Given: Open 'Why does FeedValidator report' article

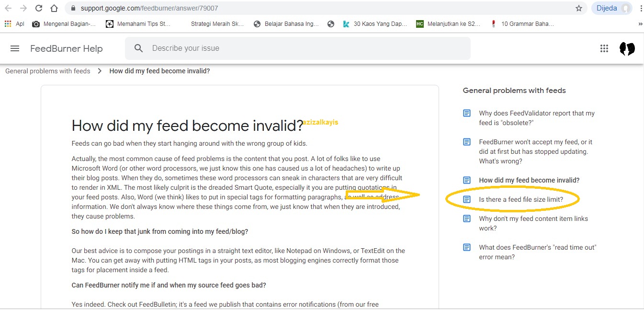Looking at the screenshot, I should coord(537,118).
